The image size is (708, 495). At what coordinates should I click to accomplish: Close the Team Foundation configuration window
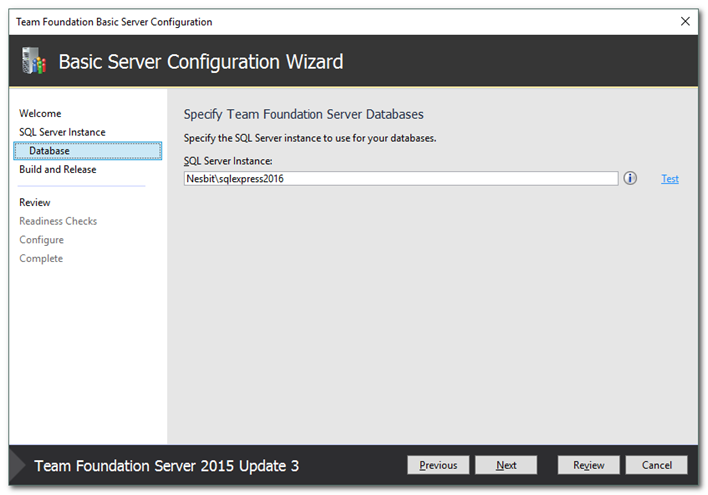point(685,21)
